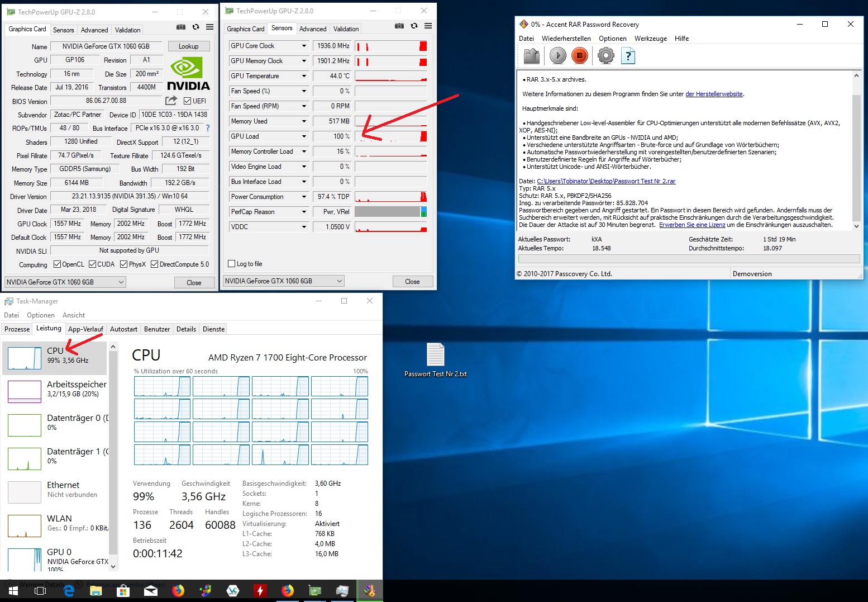This screenshot has height=602, width=868.
Task: Open the 'der Herstellerwebsite' link
Action: (x=714, y=94)
